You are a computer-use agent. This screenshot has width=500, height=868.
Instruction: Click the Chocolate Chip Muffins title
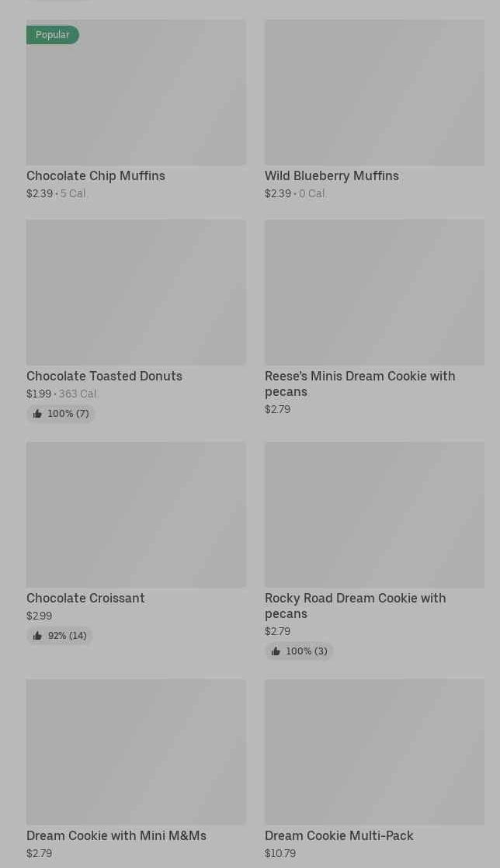click(95, 175)
